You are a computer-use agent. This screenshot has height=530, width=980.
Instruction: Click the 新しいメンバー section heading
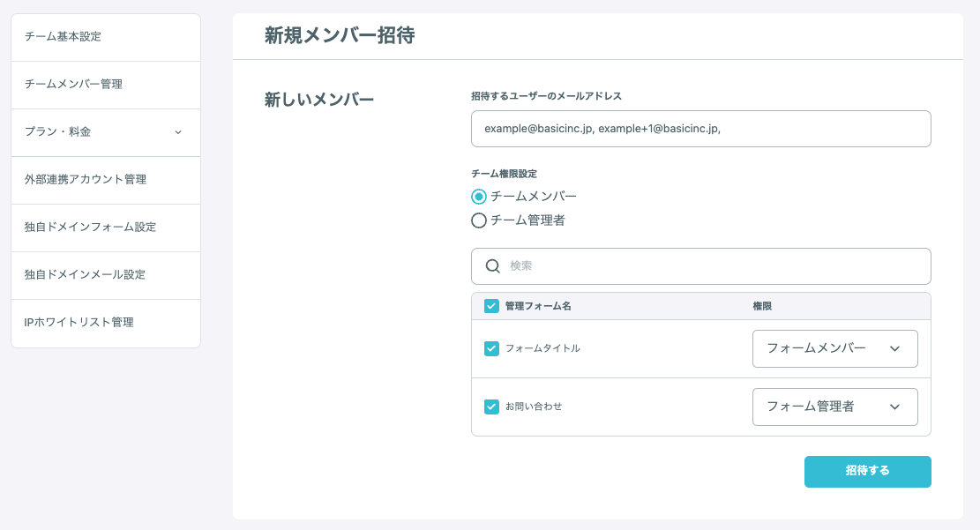click(318, 100)
